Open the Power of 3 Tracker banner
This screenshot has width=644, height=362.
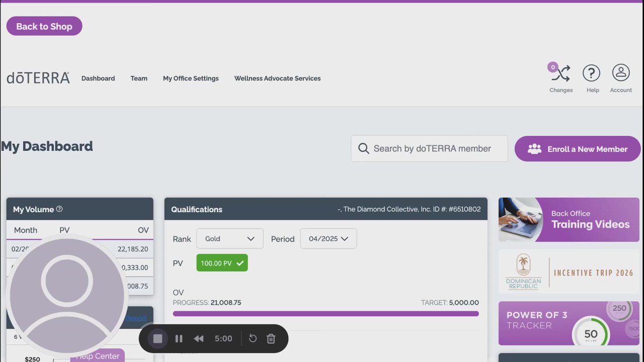[569, 323]
